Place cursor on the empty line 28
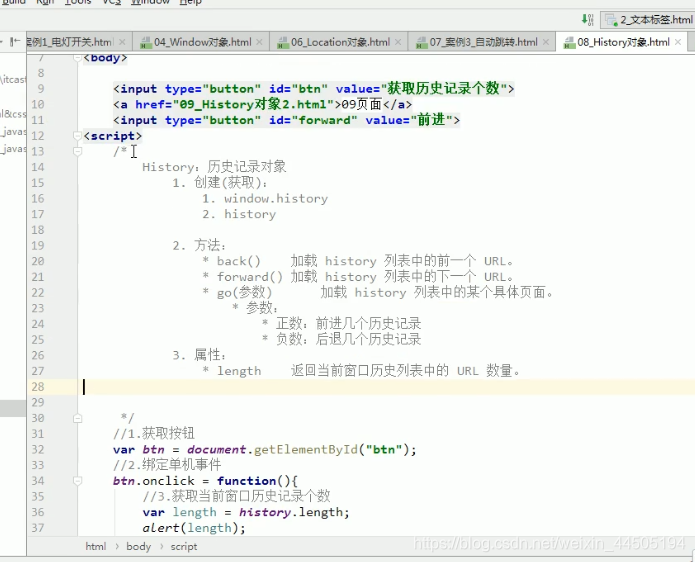 tap(386, 387)
